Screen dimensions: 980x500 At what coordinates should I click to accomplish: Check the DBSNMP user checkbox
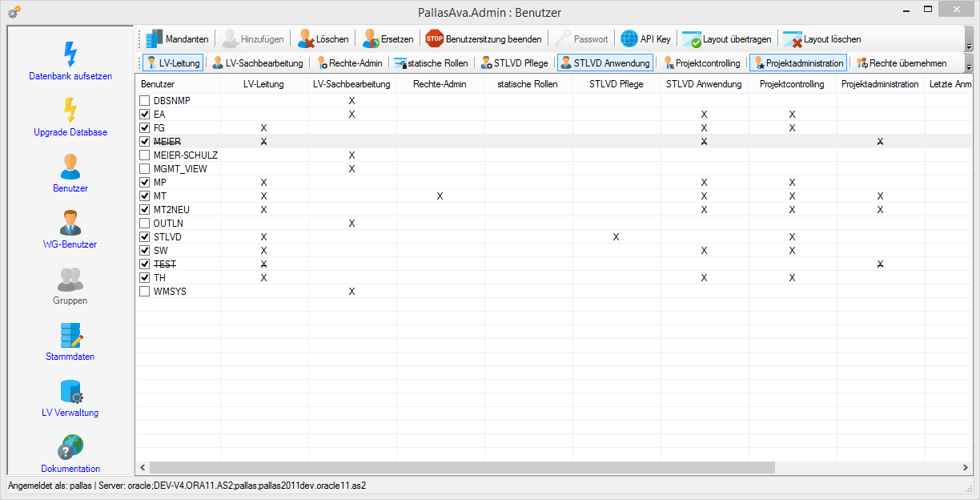pos(145,101)
